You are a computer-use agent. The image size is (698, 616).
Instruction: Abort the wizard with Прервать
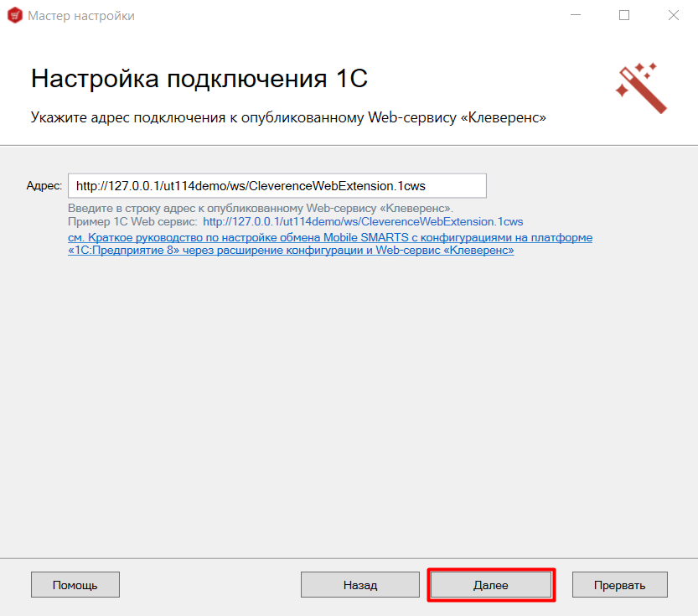(620, 585)
